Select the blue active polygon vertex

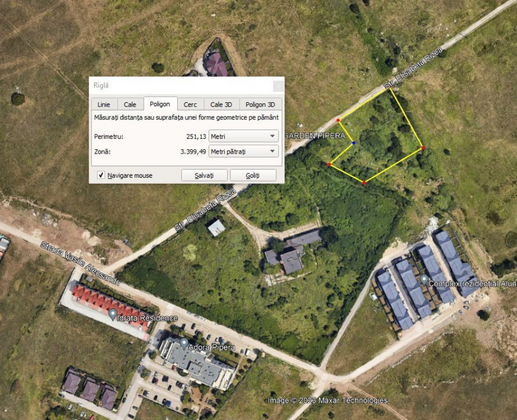[354, 143]
